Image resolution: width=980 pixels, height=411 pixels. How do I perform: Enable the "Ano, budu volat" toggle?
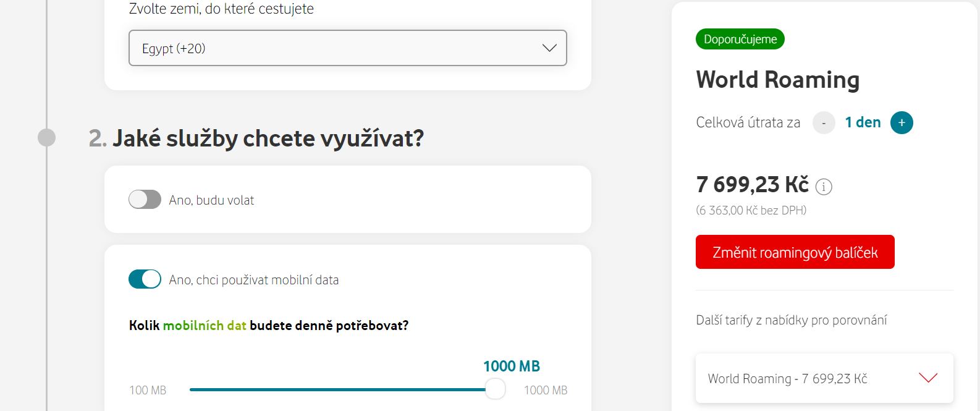(145, 200)
